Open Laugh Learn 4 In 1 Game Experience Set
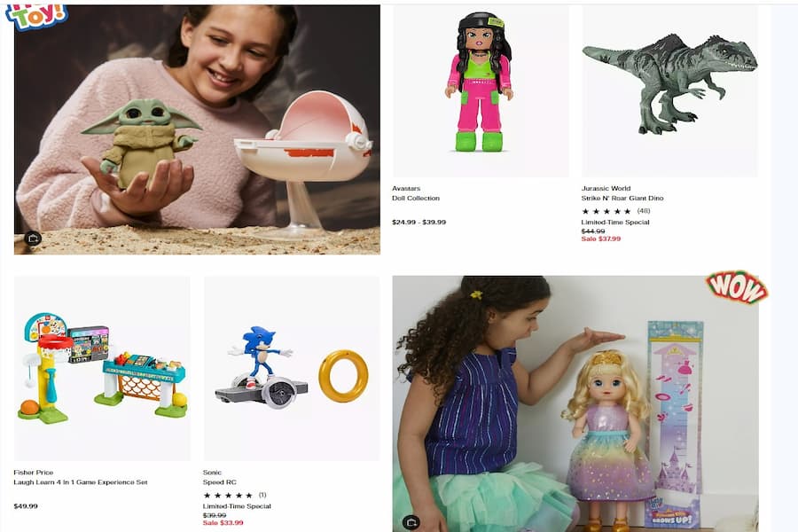 click(81, 482)
